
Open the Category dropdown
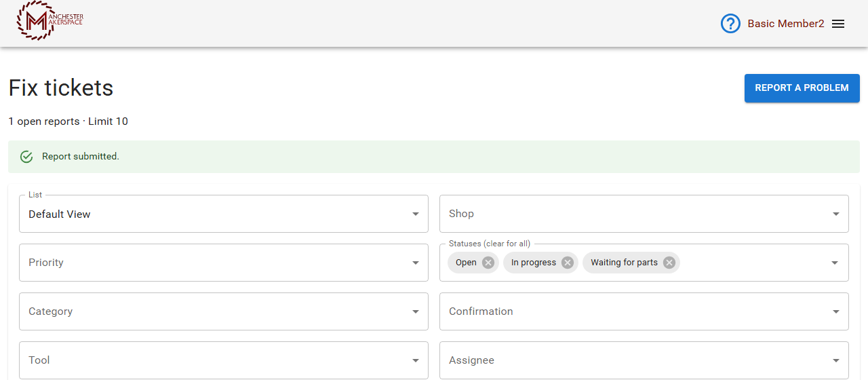pos(224,311)
